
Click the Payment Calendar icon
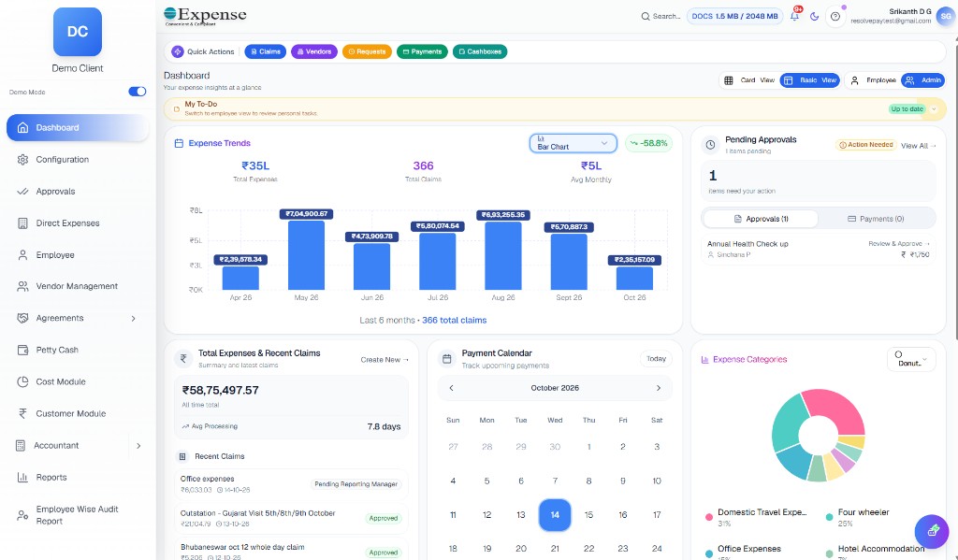[447, 359]
